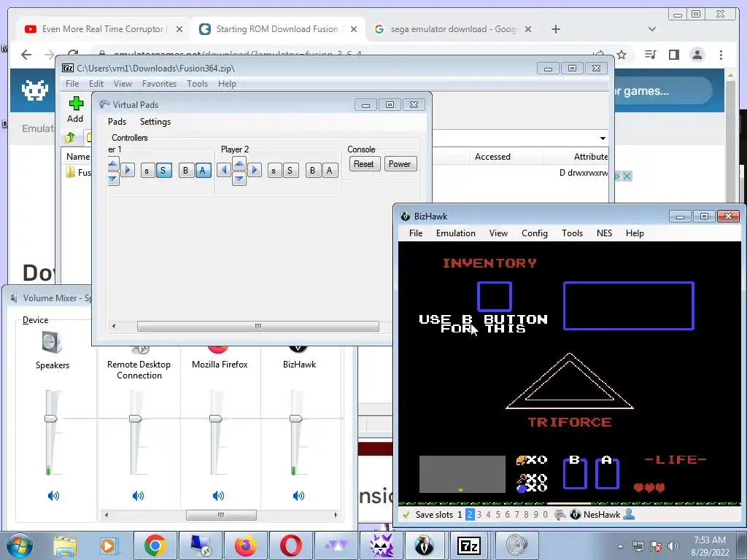Screen dimensions: 747x560
Task: Mute the Speakers device in Volume Mixer
Action: 53,496
